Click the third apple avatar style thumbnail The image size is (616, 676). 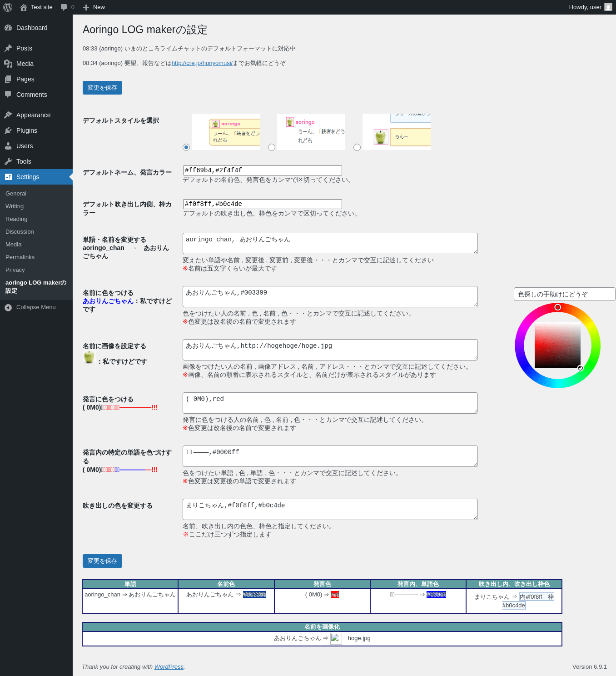tap(397, 132)
